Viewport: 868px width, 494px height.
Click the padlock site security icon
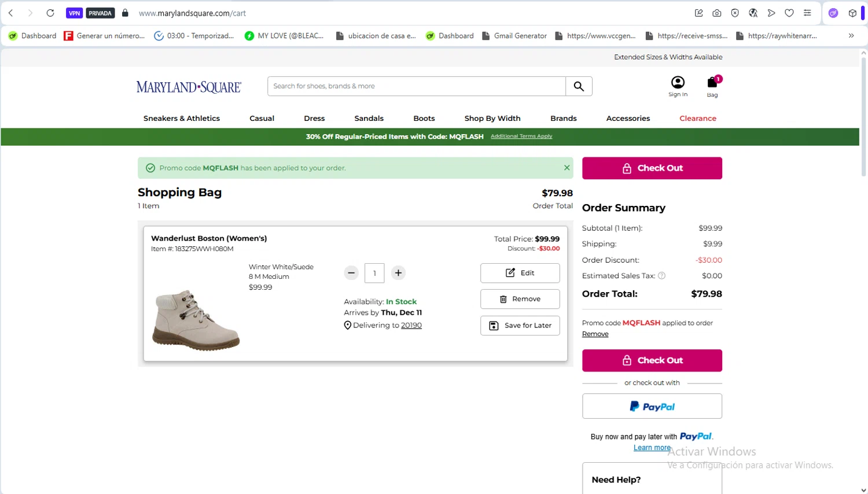click(x=125, y=13)
